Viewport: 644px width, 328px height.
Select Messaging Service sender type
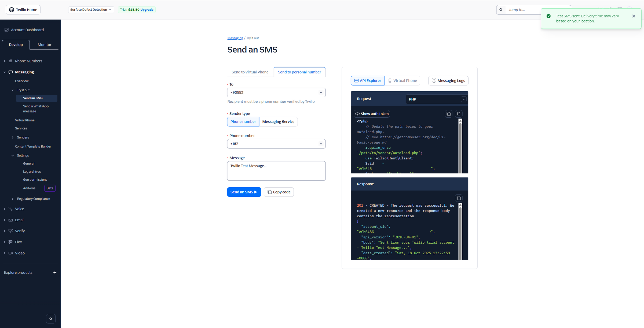(x=278, y=122)
